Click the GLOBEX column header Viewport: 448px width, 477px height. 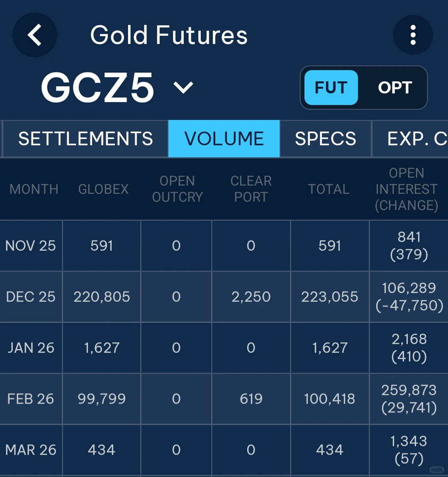point(103,189)
